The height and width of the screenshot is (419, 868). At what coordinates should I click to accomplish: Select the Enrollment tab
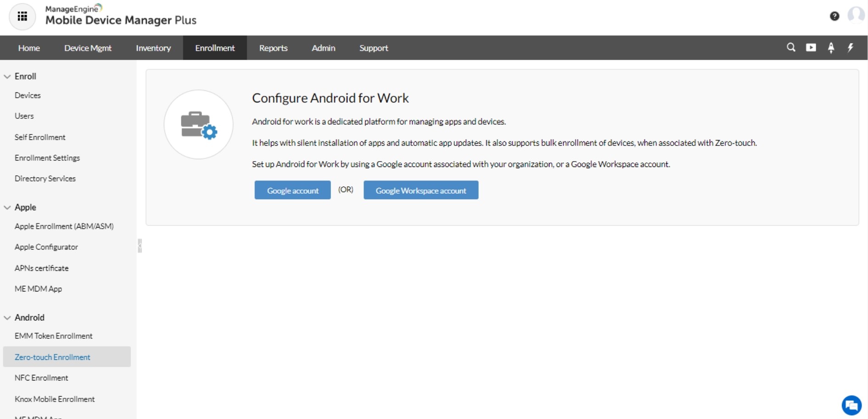coord(215,48)
